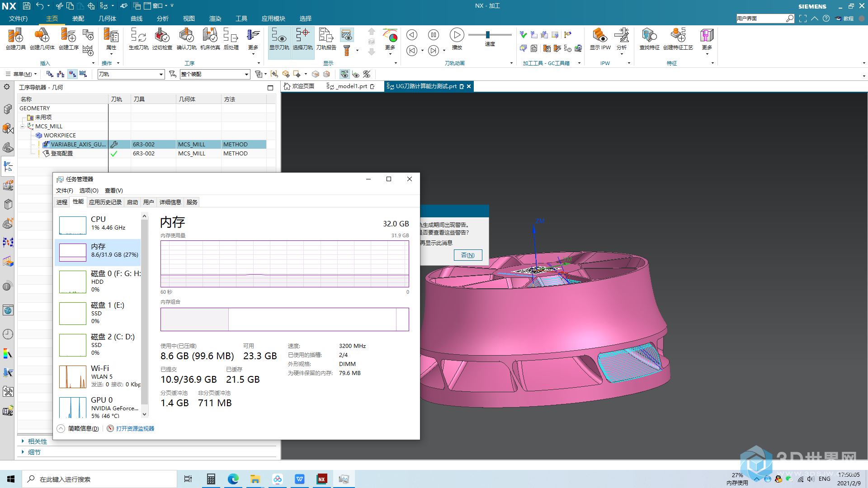Select 磁盘 1 (E:) performance item

point(98,313)
